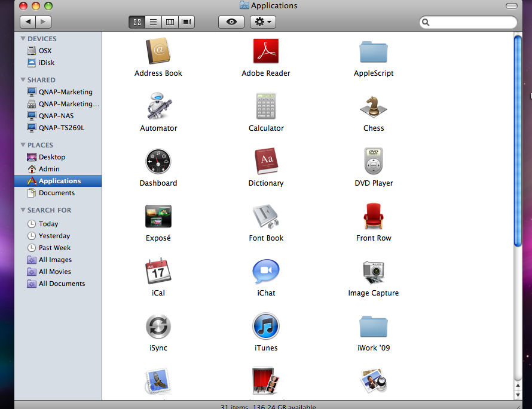Open the All Images smart folder
Image resolution: width=532 pixels, height=409 pixels.
coord(58,260)
